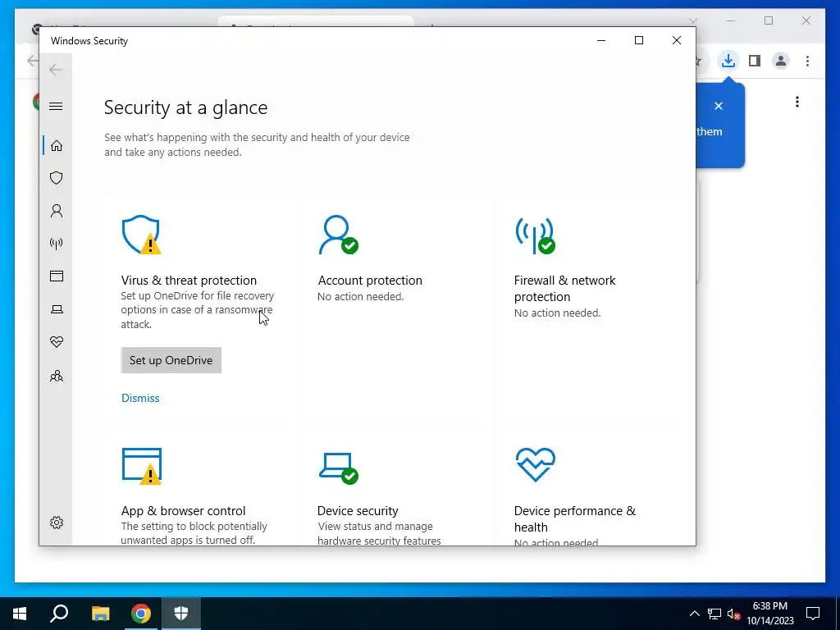Maximize the Windows Security window
The image size is (840, 630).
point(638,40)
